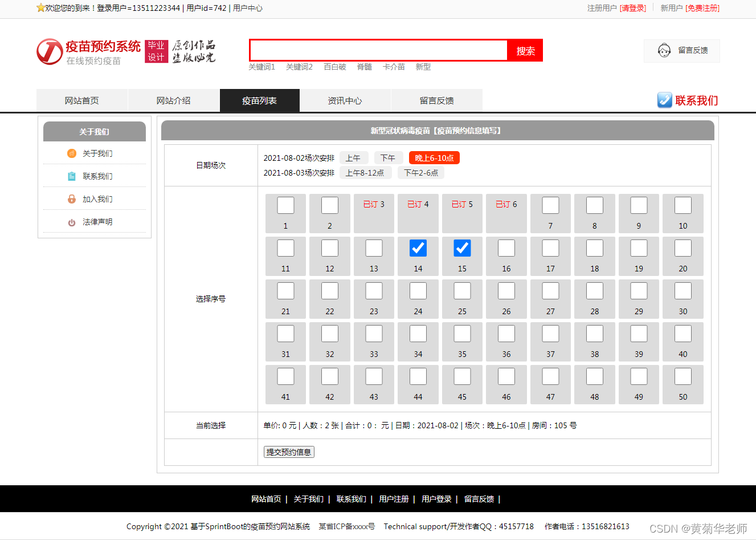The height and width of the screenshot is (540, 756).
Task: Choose the 晚上6-10点 session
Action: [434, 158]
